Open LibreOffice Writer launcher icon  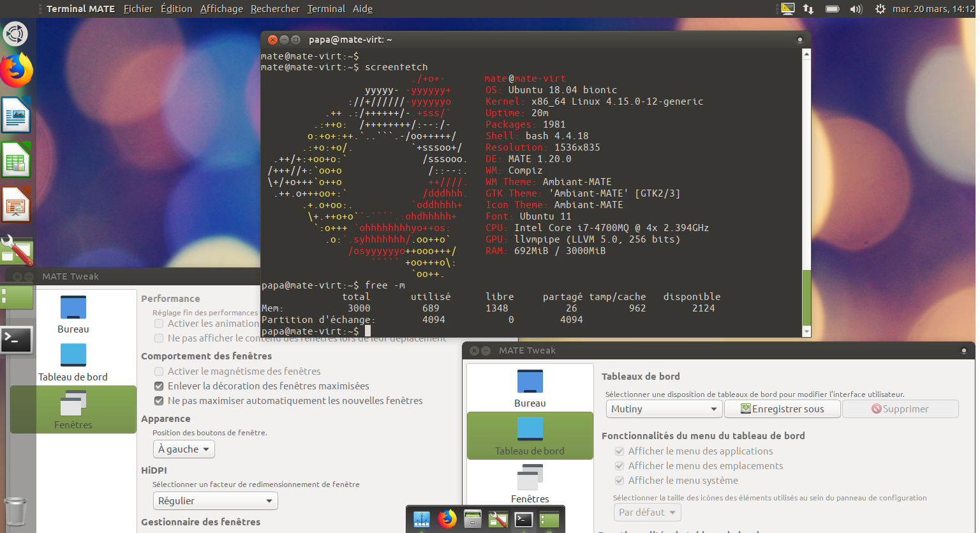16,115
